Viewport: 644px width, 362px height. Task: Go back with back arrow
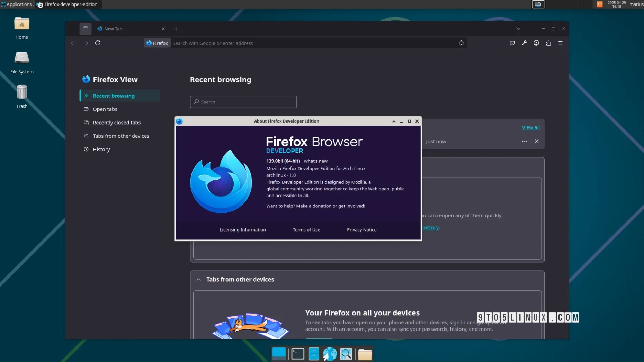pos(73,43)
